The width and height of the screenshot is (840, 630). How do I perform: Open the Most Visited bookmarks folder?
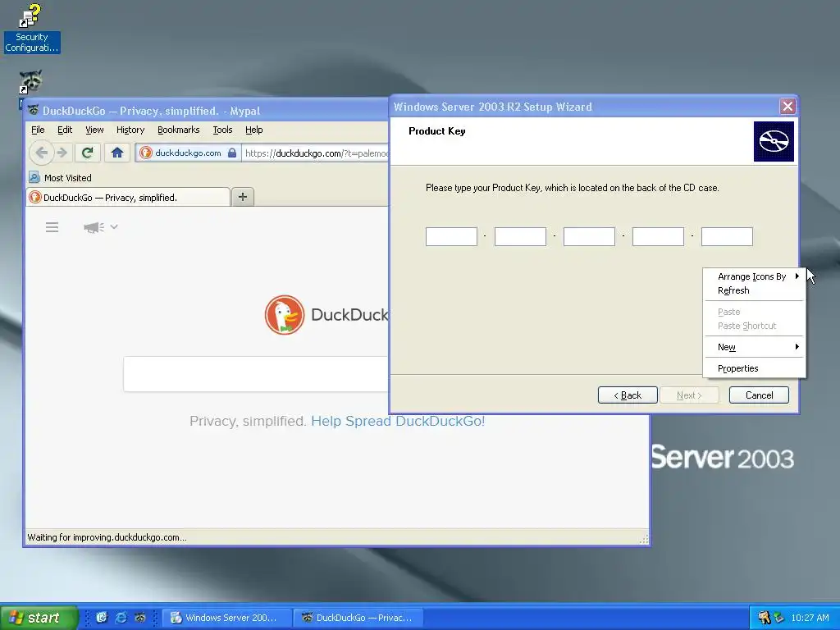pyautogui.click(x=60, y=177)
